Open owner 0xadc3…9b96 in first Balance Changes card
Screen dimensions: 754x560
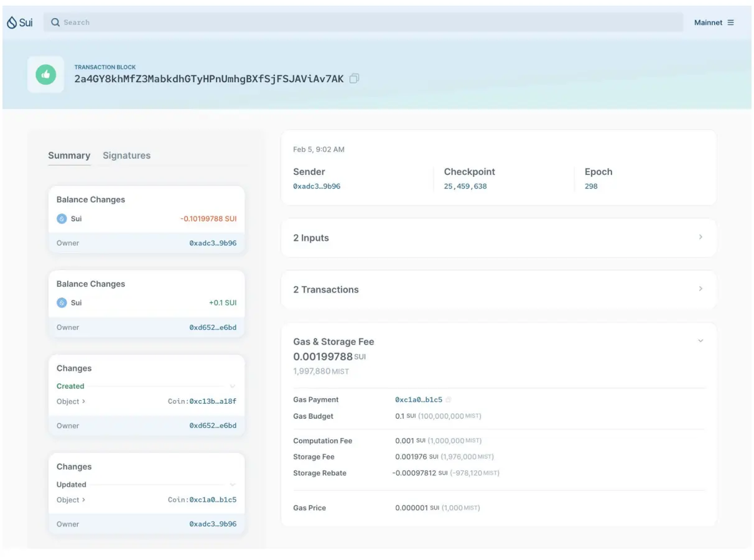point(213,243)
